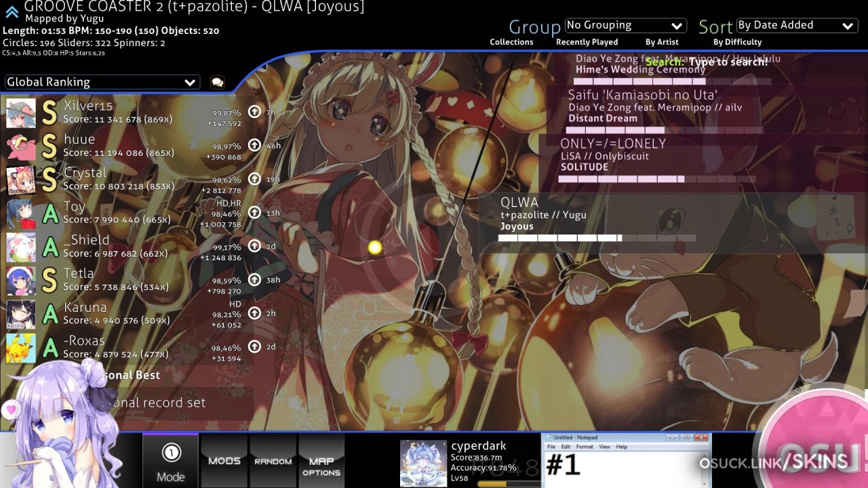Switch to the By Artist tab

[x=662, y=42]
